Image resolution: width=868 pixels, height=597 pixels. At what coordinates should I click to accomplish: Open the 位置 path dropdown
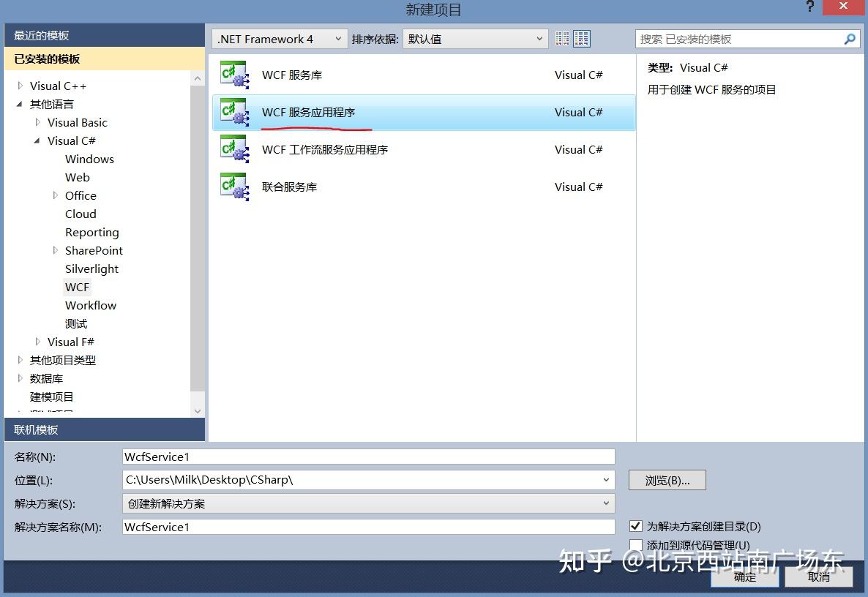click(606, 480)
